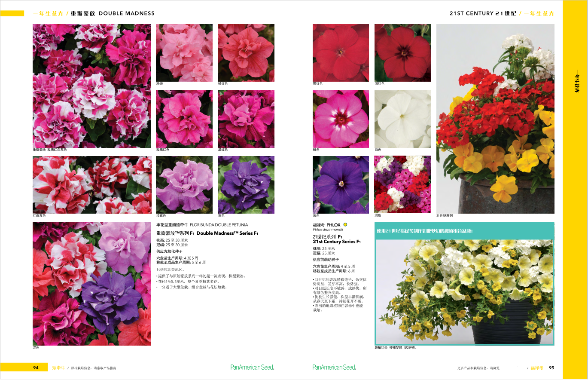Click the caption 白色
The height and width of the screenshot is (380, 588).
coord(378,150)
